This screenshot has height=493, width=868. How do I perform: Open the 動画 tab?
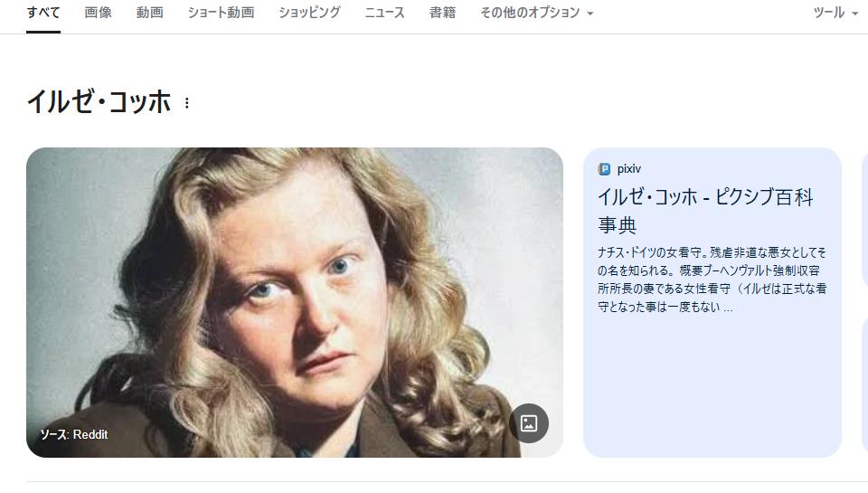pyautogui.click(x=149, y=12)
